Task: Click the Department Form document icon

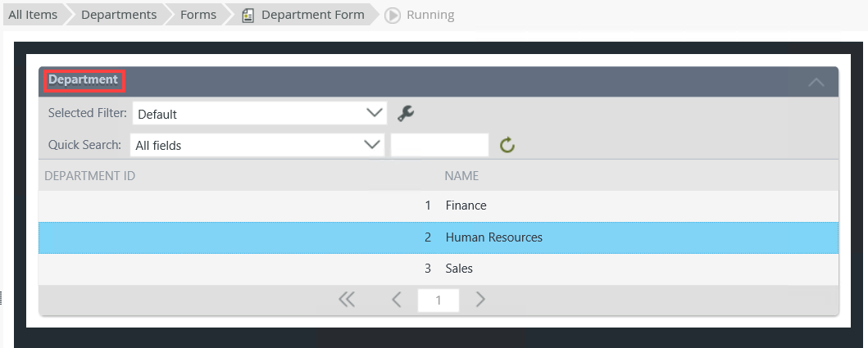Action: tap(248, 15)
